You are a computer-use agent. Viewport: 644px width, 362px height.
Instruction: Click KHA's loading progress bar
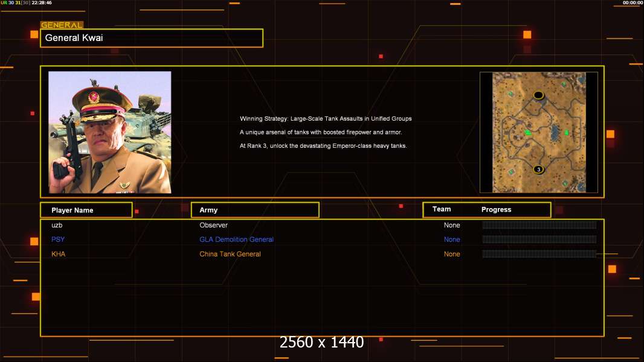click(539, 254)
